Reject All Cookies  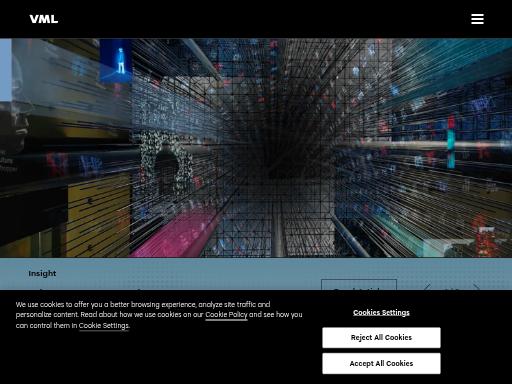click(x=381, y=338)
